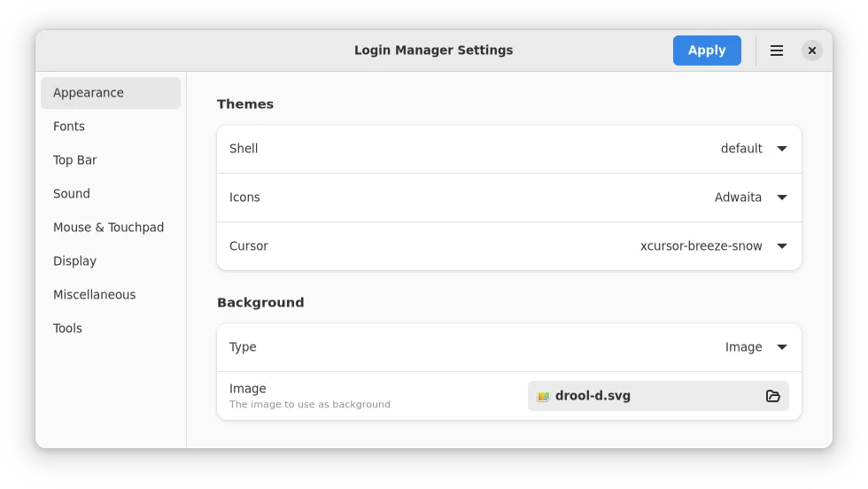Open the Background Type dropdown
The image size is (868, 489).
coord(756,347)
